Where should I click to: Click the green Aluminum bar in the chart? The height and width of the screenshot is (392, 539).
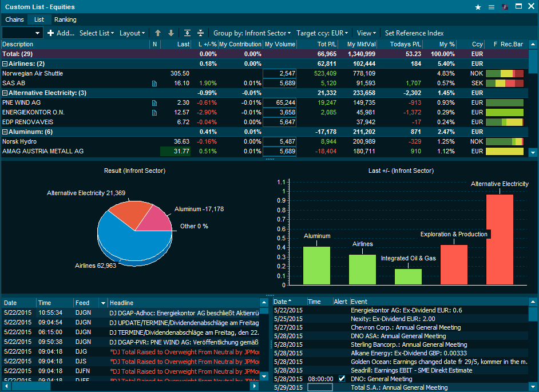pos(316,266)
